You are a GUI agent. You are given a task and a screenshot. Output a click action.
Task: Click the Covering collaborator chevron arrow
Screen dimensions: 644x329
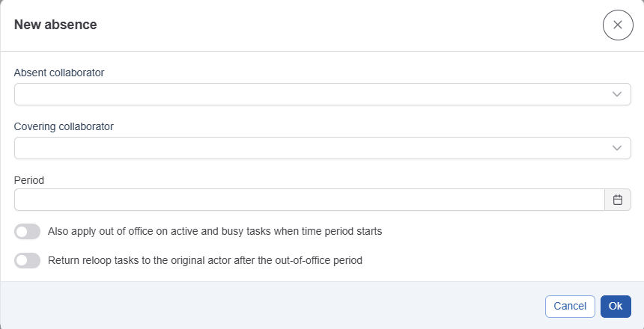coord(617,148)
